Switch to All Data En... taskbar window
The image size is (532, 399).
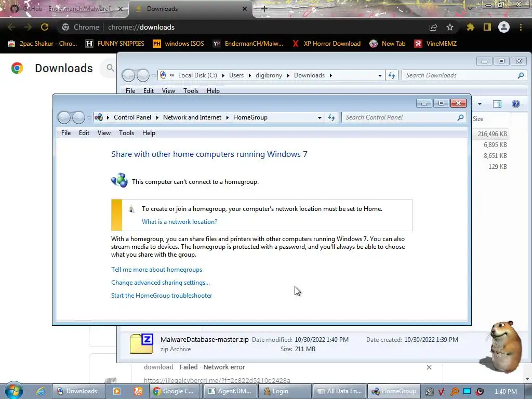(340, 391)
